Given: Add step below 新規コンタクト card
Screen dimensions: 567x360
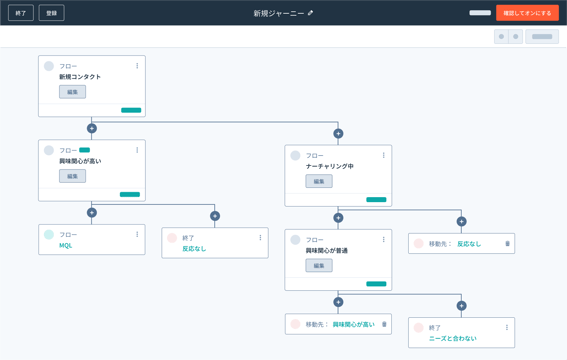Looking at the screenshot, I should [x=92, y=128].
